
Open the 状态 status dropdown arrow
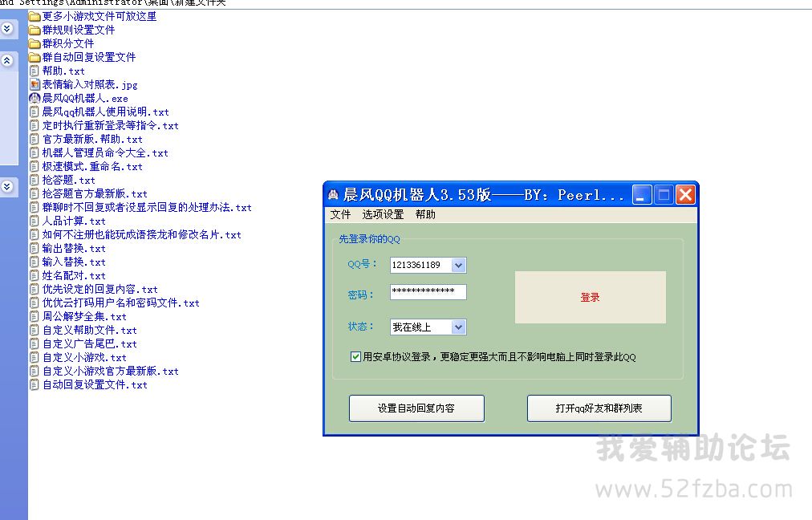pyautogui.click(x=458, y=327)
